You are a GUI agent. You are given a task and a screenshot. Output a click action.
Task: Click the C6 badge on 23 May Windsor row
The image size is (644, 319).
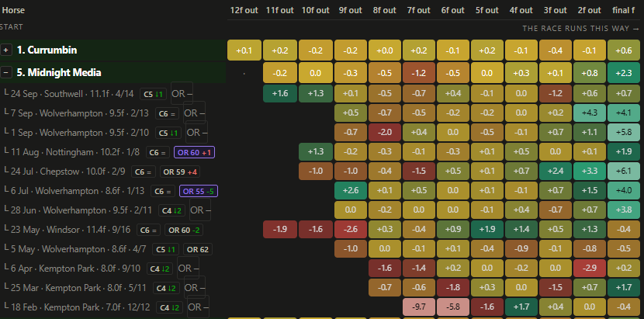pyautogui.click(x=148, y=231)
